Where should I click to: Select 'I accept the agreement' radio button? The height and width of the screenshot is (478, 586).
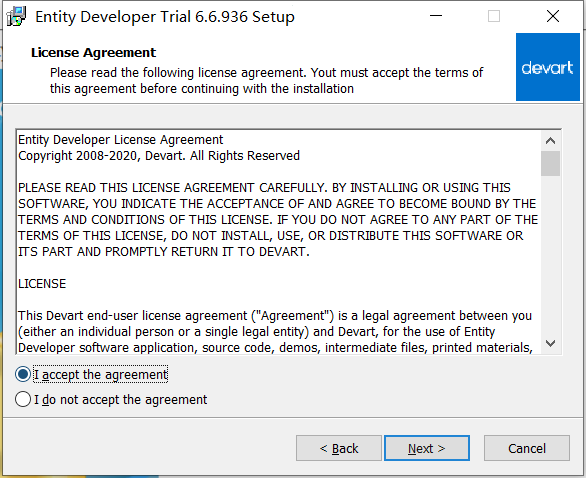[x=23, y=374]
